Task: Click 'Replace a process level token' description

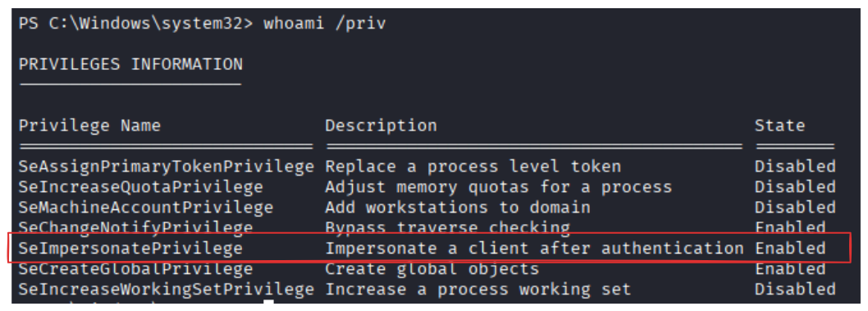Action: 473,167
